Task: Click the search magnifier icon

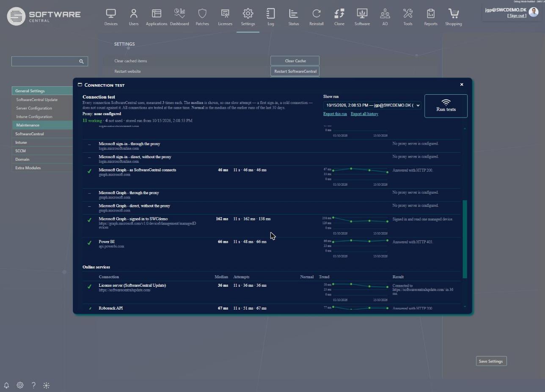Action: pyautogui.click(x=81, y=61)
